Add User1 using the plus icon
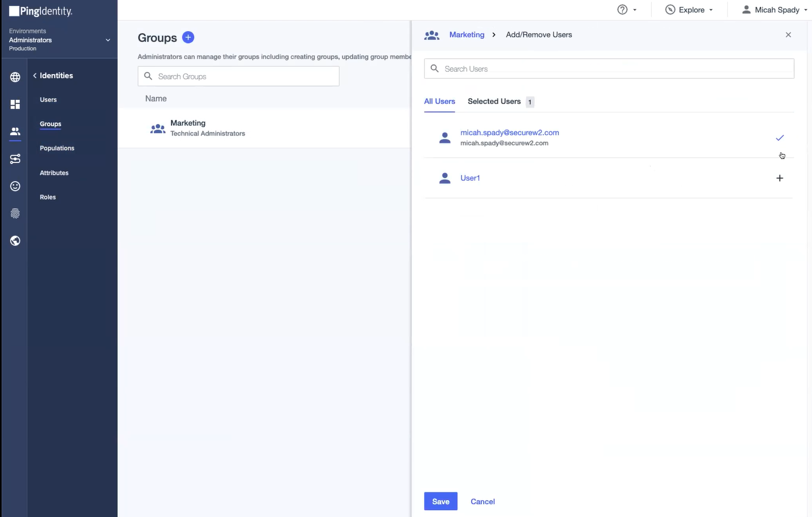The image size is (812, 517). tap(779, 178)
